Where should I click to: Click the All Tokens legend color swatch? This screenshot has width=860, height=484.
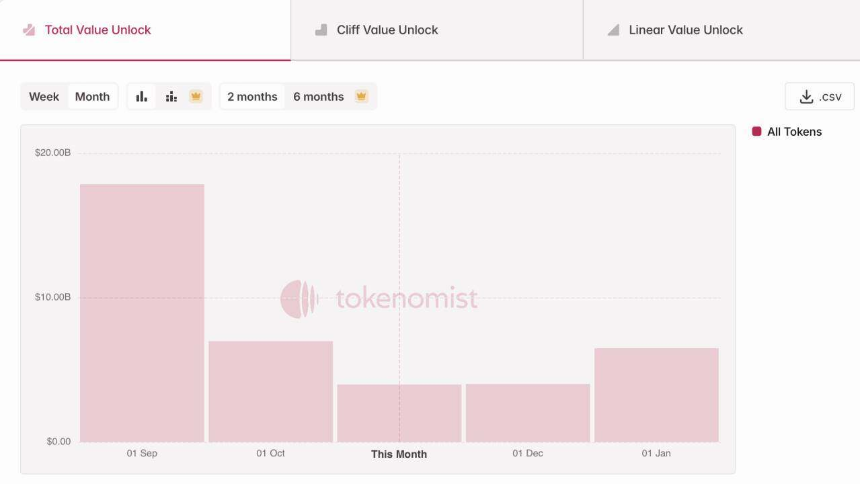pos(757,131)
